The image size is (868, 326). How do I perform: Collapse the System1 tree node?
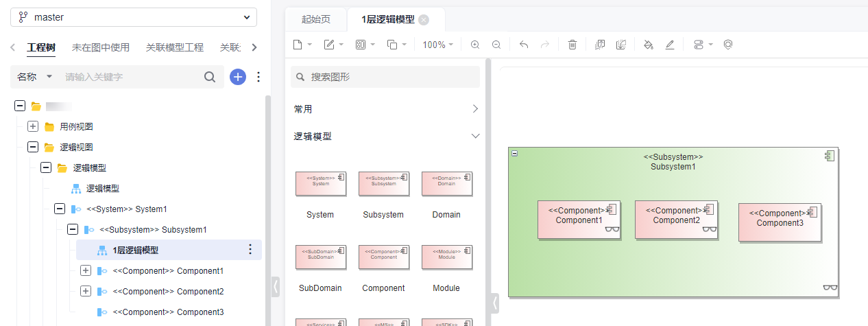pos(60,209)
